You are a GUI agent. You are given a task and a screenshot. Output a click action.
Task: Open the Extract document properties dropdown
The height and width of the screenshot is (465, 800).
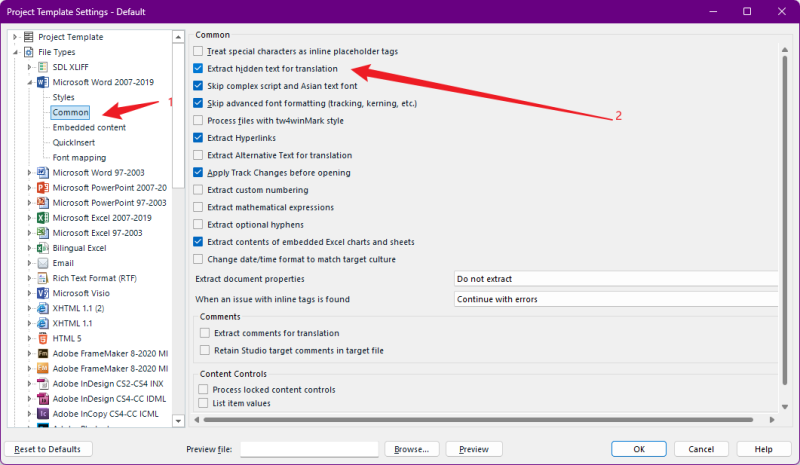click(615, 279)
